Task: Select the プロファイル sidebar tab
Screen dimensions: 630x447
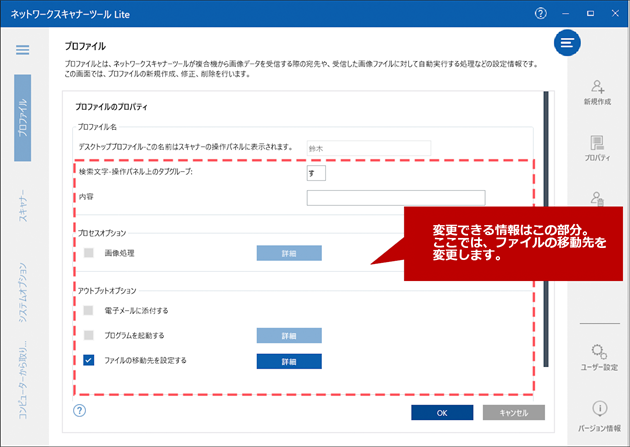Action: (x=22, y=118)
